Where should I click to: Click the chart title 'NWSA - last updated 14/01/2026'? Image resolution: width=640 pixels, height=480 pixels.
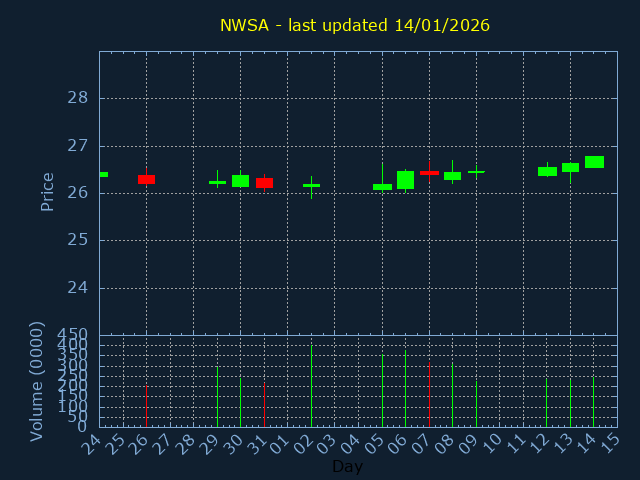[355, 25]
